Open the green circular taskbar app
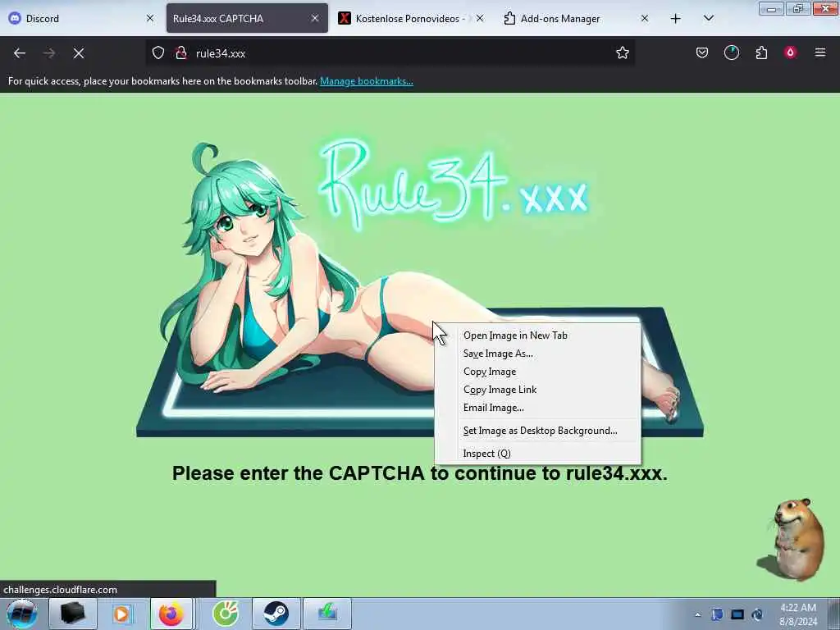 tap(225, 614)
